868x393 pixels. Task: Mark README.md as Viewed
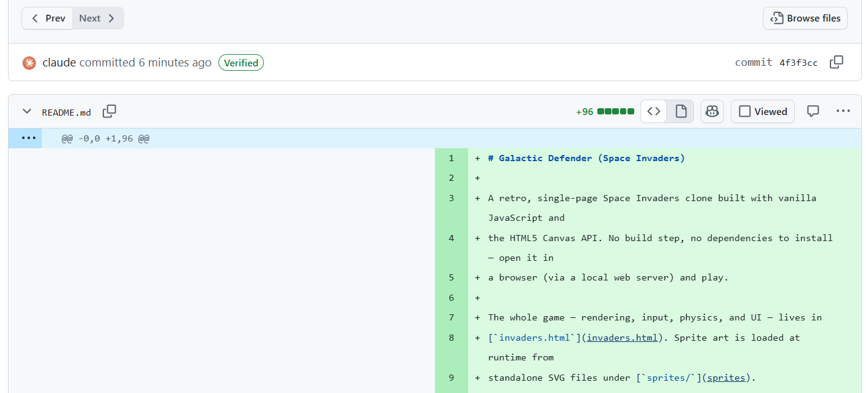click(763, 111)
